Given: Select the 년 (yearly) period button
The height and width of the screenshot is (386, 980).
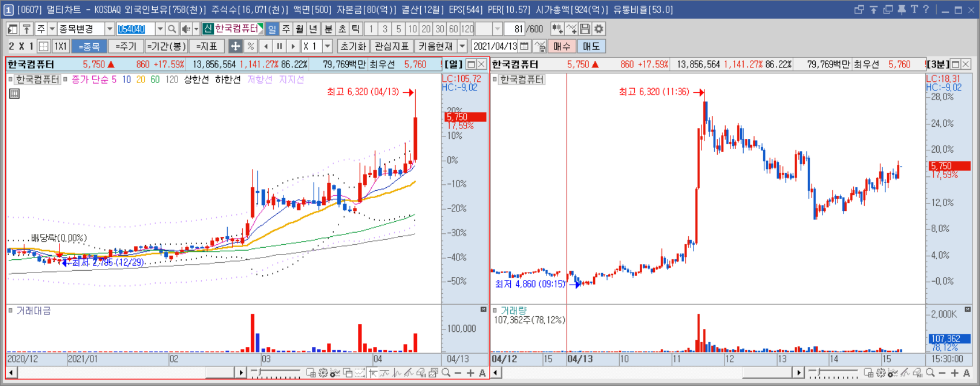Looking at the screenshot, I should point(313,29).
